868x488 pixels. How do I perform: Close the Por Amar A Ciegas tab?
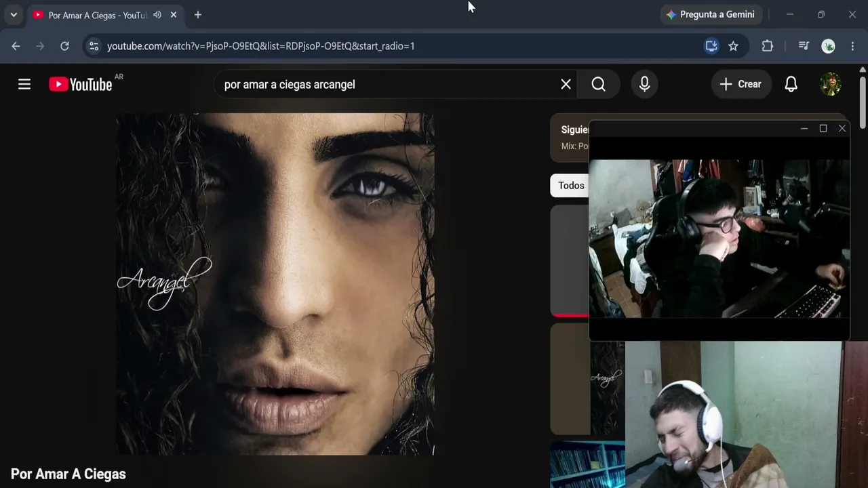(174, 15)
